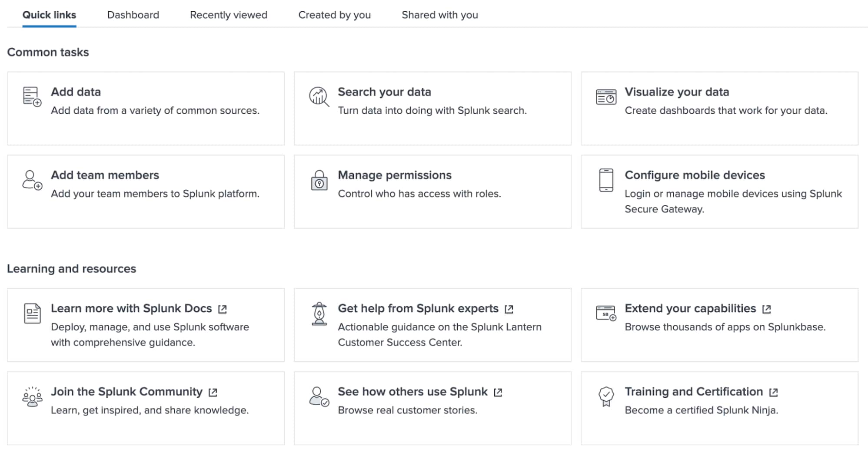
Task: Click the customer stories person-check icon
Action: tap(319, 396)
